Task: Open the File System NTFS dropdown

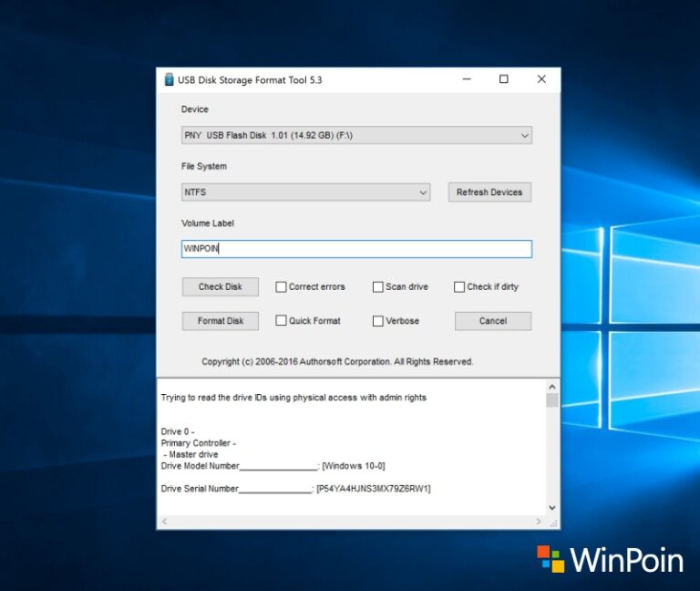Action: coord(305,192)
